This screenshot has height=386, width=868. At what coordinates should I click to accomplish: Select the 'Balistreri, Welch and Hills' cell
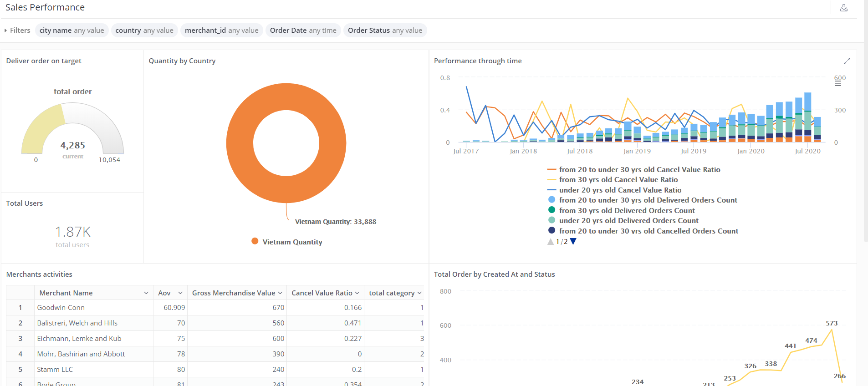click(94, 323)
